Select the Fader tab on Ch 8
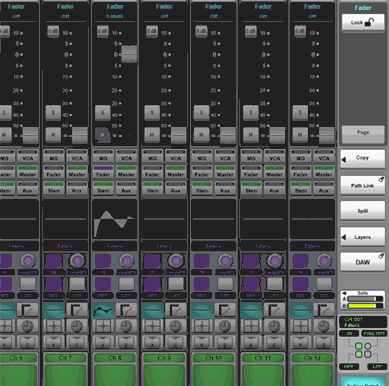The height and width of the screenshot is (386, 389). tap(103, 172)
